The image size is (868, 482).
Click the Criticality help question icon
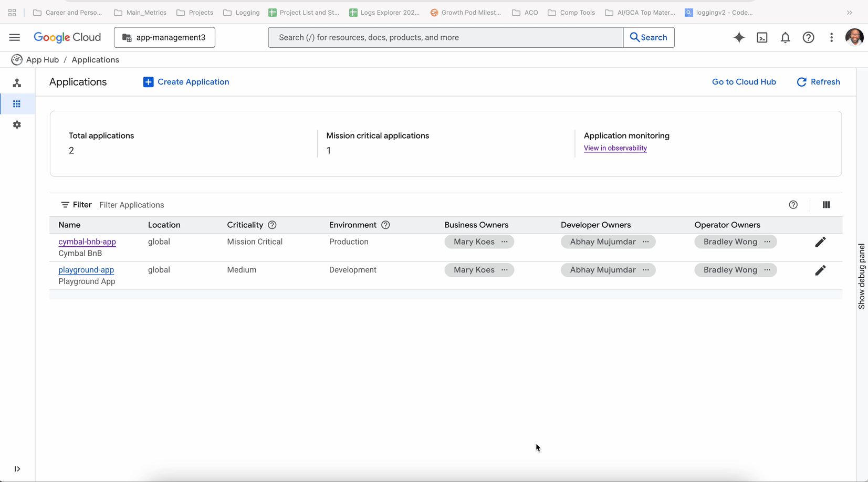click(272, 225)
